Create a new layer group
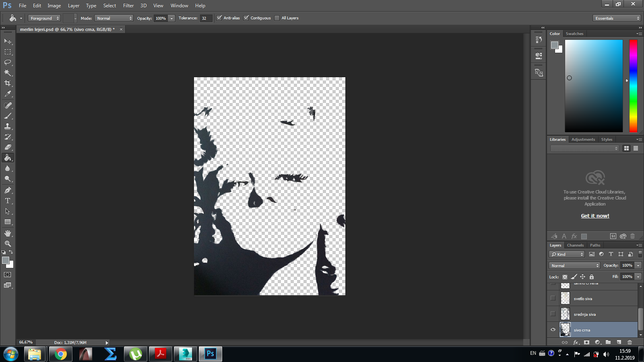This screenshot has width=644, height=362. click(x=608, y=342)
